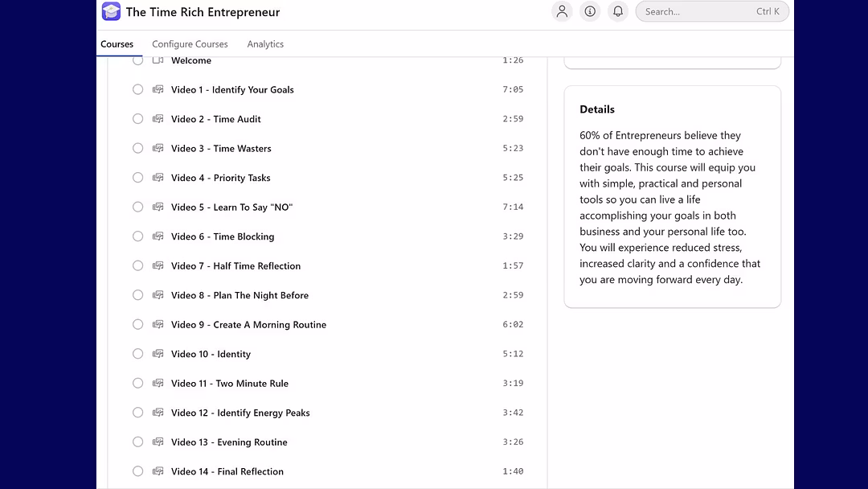The image size is (868, 489).
Task: Mark Video 2 - Time Audit complete
Action: [138, 119]
